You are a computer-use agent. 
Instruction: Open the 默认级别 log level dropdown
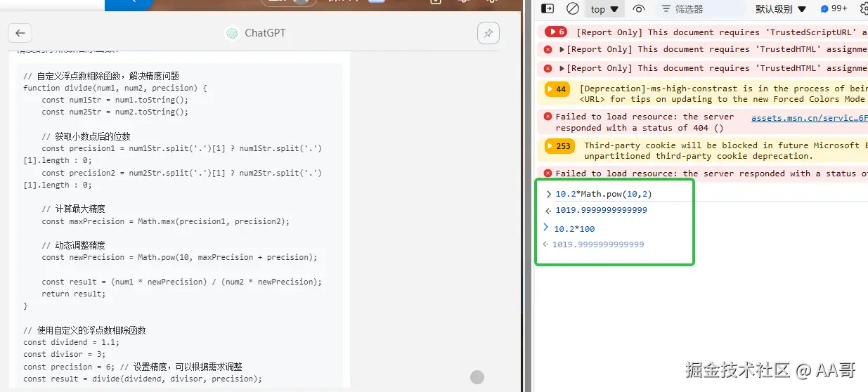coord(779,9)
